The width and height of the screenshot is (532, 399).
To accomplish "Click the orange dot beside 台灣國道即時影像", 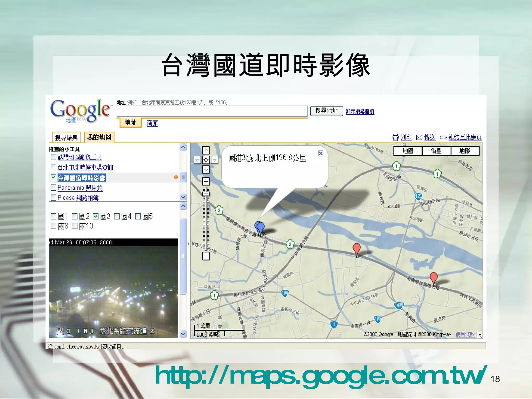I will pos(176,177).
